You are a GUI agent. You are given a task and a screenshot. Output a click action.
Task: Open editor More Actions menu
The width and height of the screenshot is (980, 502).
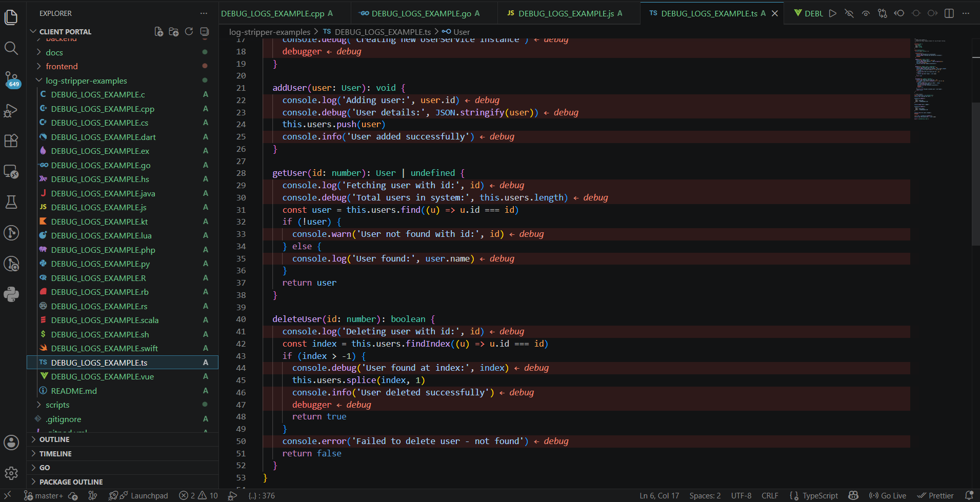tap(966, 13)
